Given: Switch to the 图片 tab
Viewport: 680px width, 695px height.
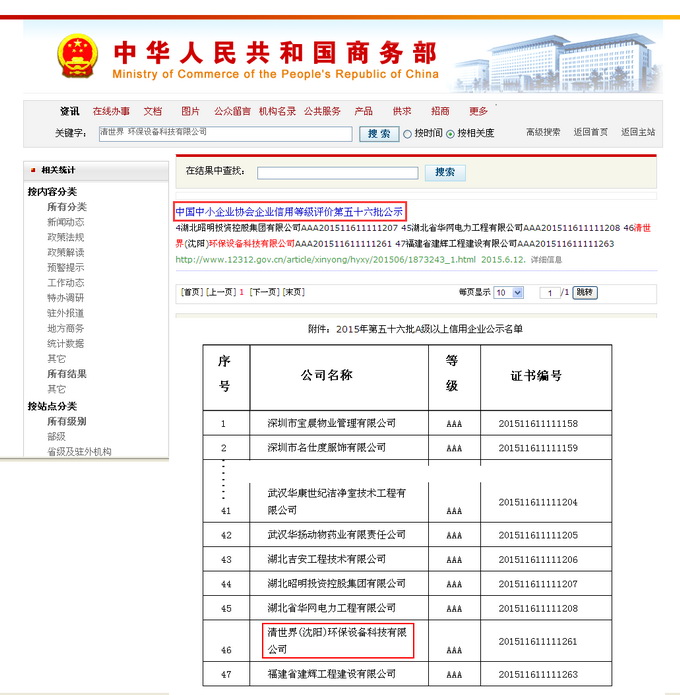Looking at the screenshot, I should click(x=191, y=111).
